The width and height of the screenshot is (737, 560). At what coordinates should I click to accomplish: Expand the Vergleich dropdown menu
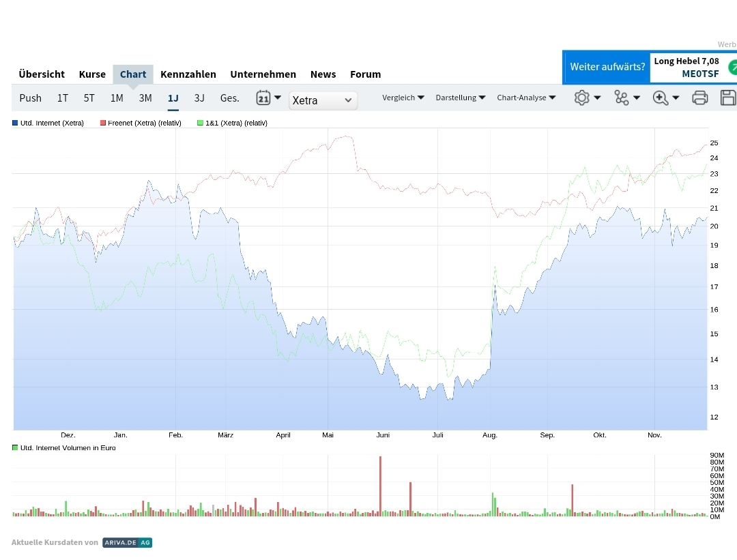403,98
